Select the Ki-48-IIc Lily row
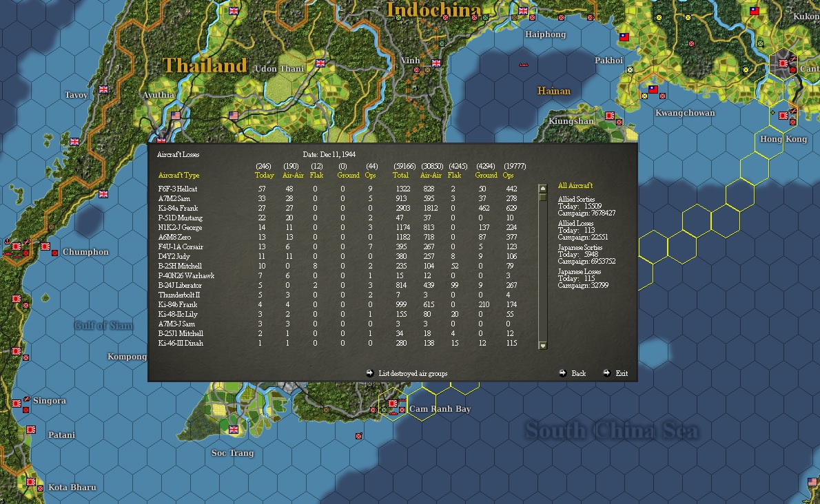This screenshot has width=820, height=504. point(339,315)
